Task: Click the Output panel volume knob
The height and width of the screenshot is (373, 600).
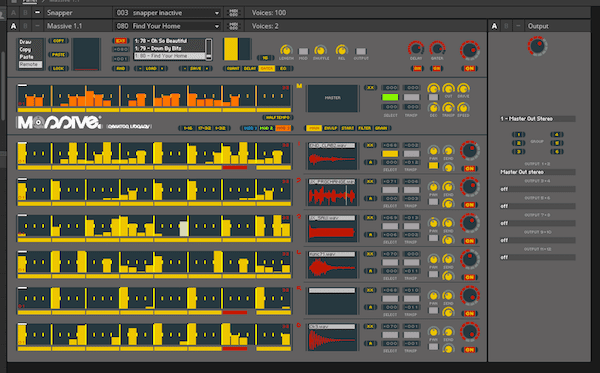Action: coord(537,46)
